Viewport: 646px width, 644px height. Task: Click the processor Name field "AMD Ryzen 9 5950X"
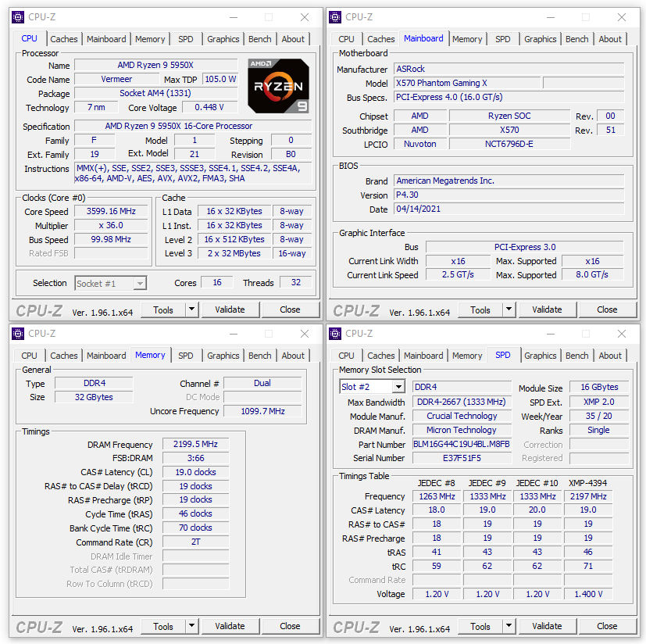(155, 65)
